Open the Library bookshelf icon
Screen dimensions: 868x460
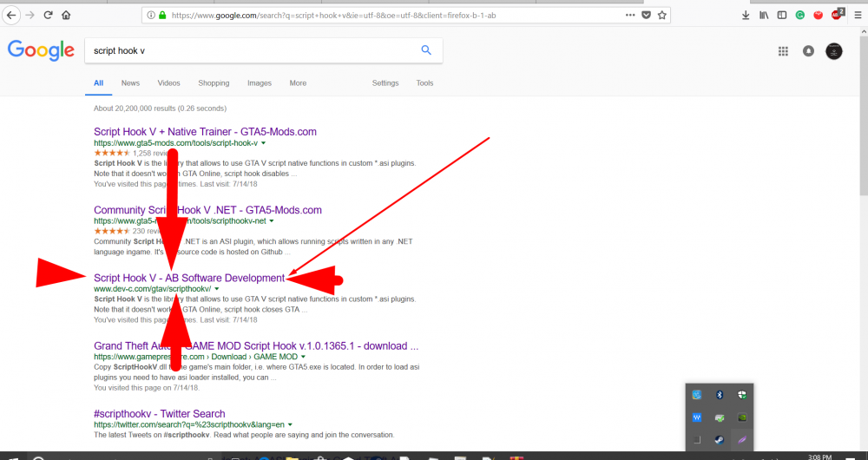pyautogui.click(x=764, y=16)
